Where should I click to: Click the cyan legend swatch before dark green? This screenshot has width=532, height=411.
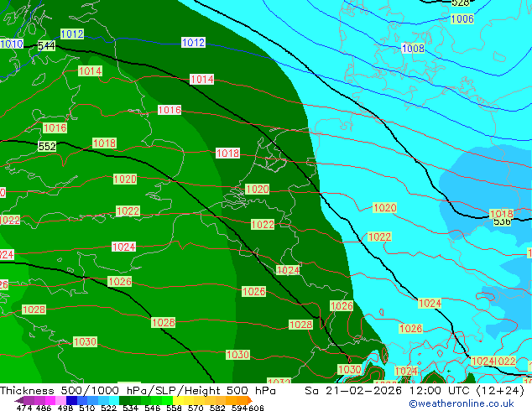[114, 400]
